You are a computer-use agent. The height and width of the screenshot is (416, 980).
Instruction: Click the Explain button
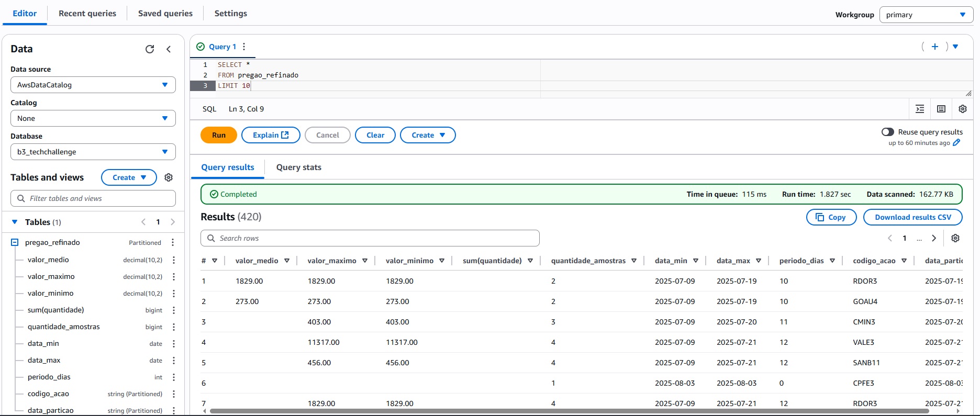coord(271,135)
